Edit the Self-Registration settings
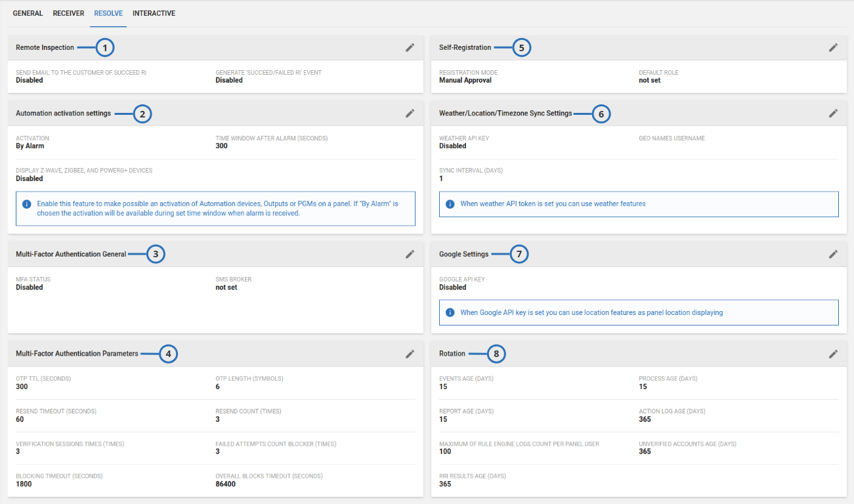This screenshot has height=504, width=854. click(833, 47)
